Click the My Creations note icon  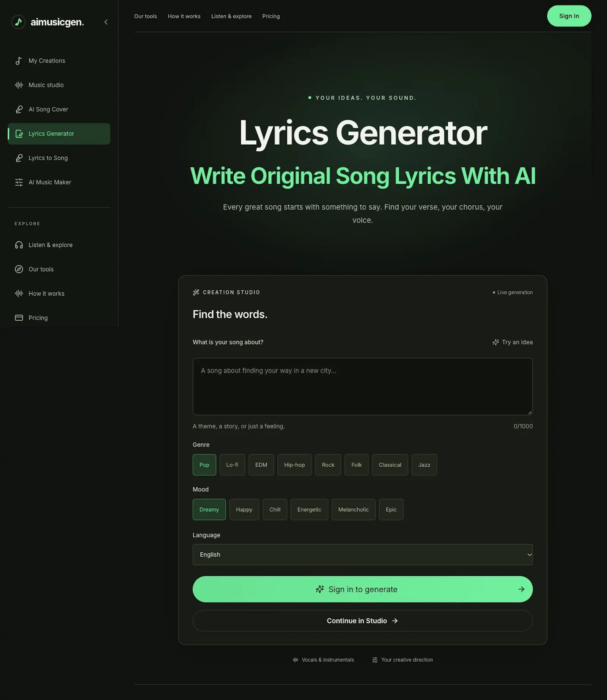19,61
